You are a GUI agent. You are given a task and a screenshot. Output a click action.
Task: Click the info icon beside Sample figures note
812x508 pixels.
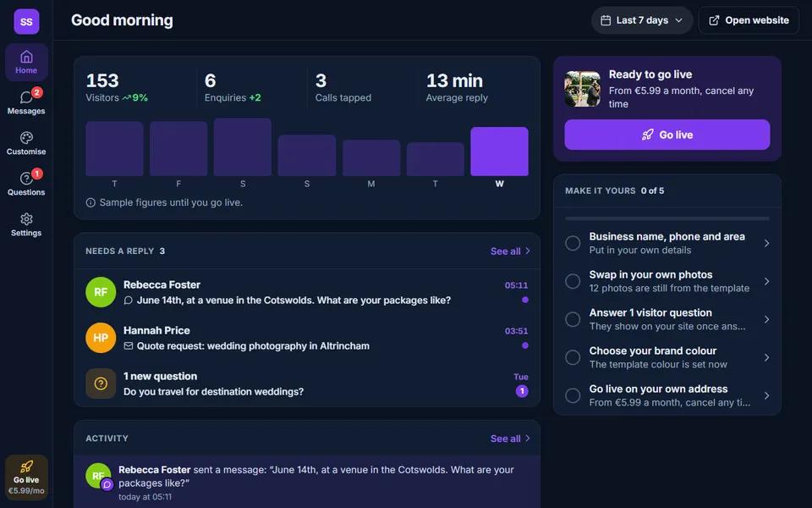pyautogui.click(x=91, y=202)
